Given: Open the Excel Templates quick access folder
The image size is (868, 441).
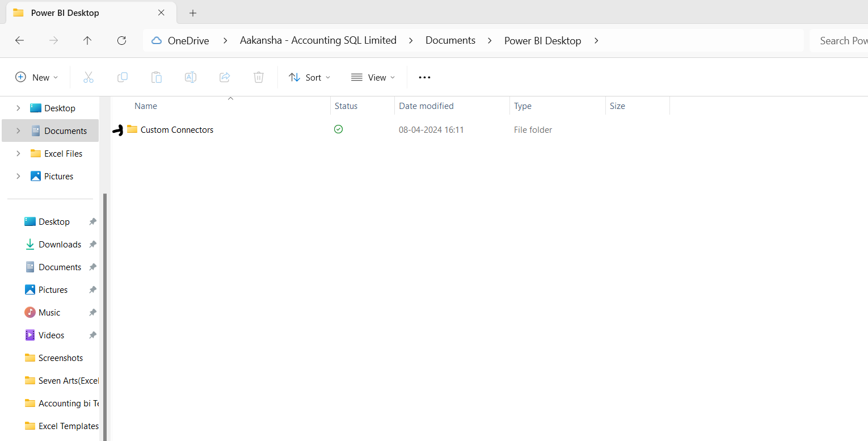Looking at the screenshot, I should point(68,426).
